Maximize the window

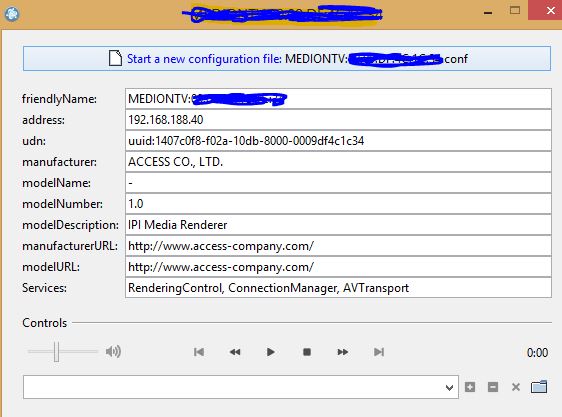(x=515, y=10)
